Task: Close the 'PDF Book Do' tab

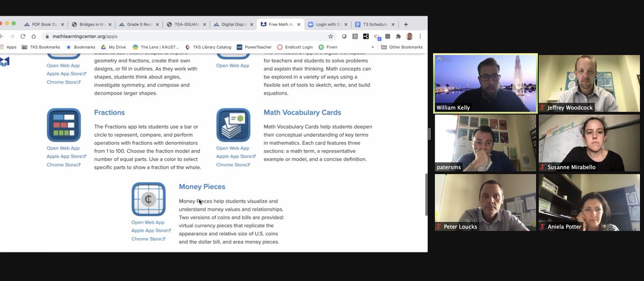Action: [63, 24]
